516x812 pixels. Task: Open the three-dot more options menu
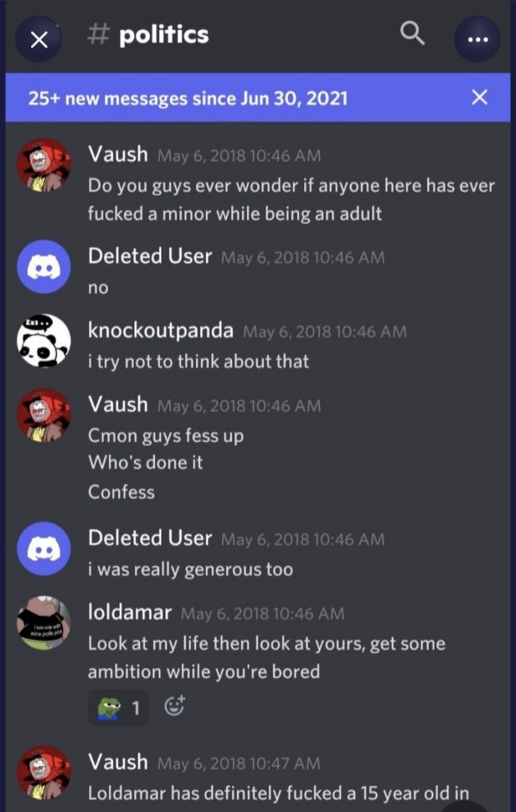(477, 39)
